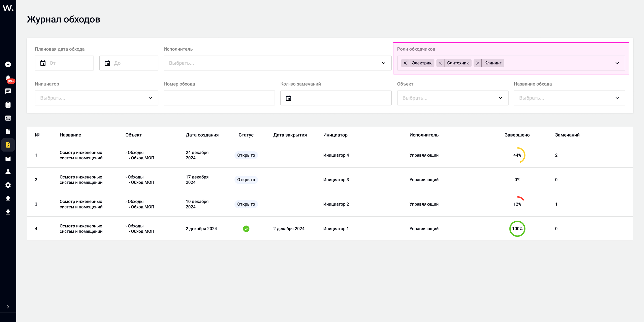Click Инициатор 3 cell

click(x=336, y=180)
